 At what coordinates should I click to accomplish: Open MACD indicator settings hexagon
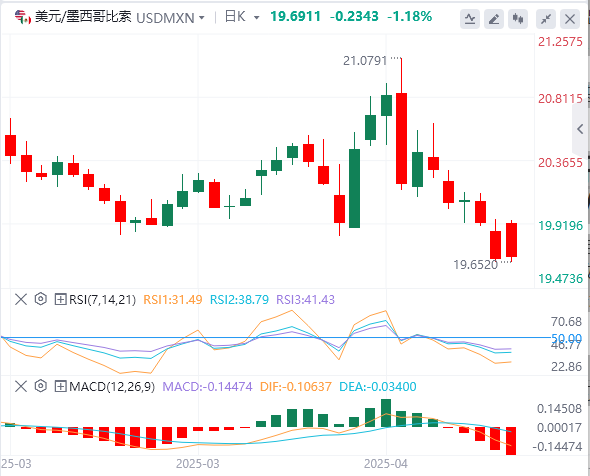click(x=41, y=386)
